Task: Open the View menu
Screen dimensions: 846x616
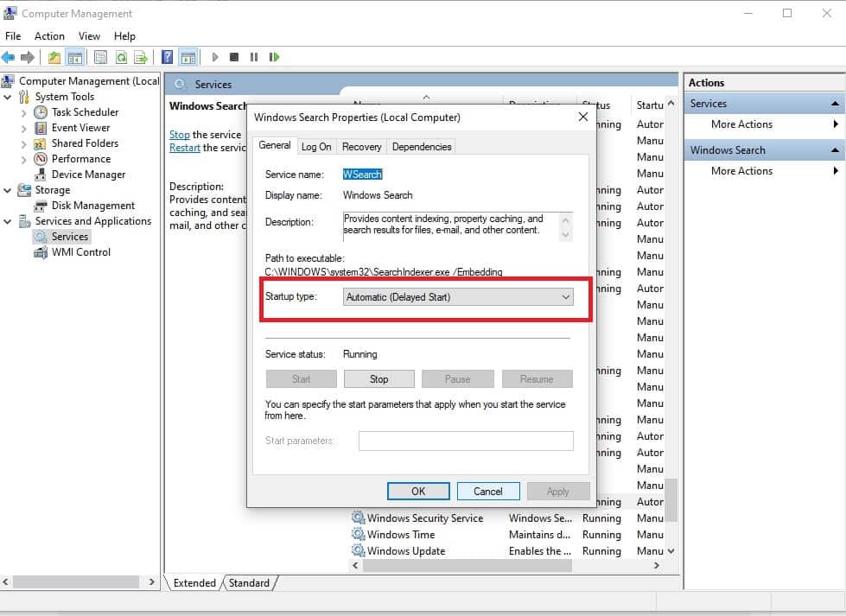Action: point(89,36)
